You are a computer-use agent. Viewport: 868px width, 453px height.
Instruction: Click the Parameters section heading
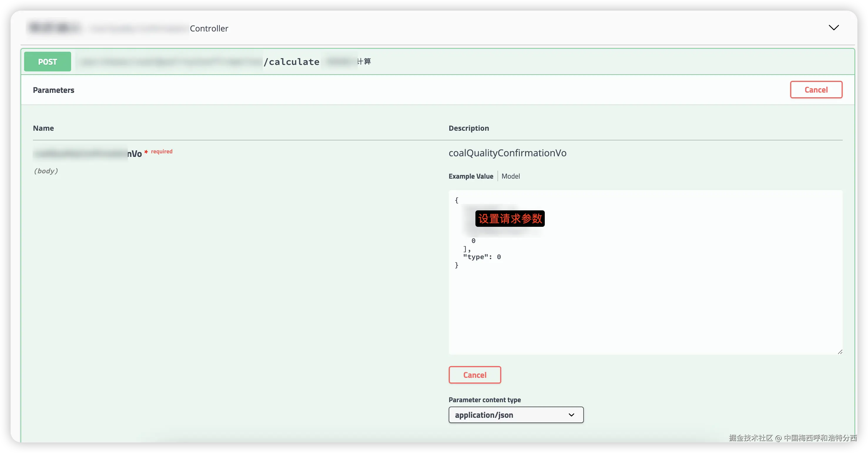point(53,90)
